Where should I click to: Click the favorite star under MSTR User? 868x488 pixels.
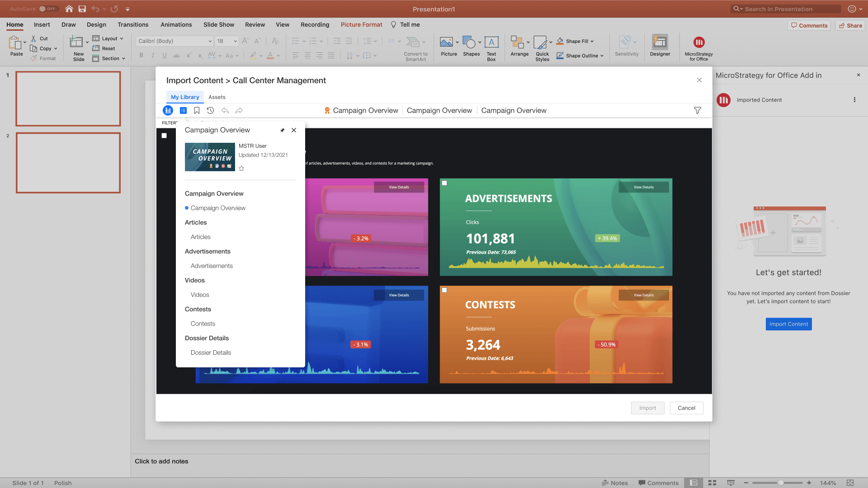241,169
